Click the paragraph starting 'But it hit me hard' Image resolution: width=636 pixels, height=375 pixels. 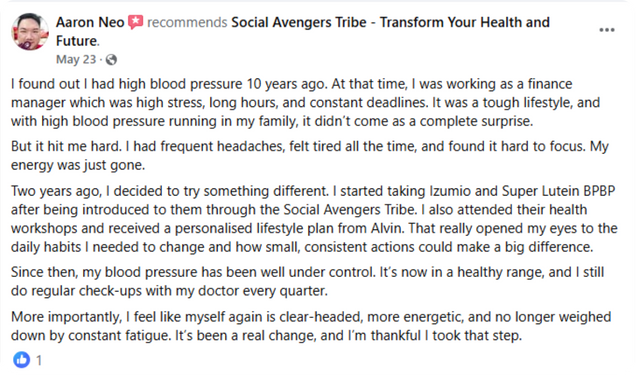coord(310,156)
